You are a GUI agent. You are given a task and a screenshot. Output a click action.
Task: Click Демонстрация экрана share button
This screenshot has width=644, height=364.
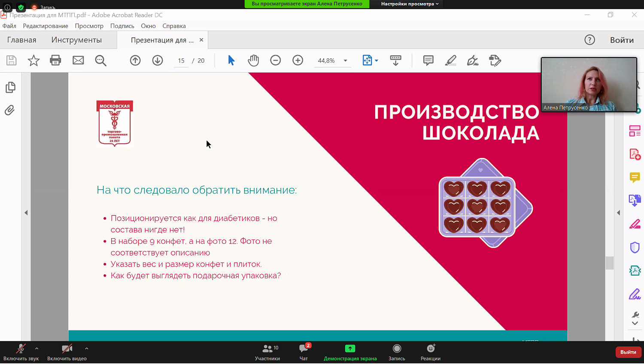(350, 352)
